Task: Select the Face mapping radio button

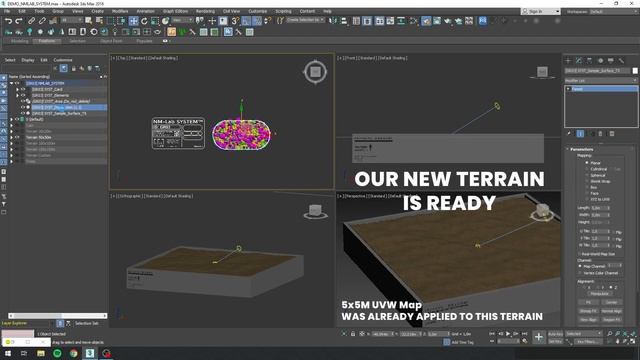Action: pyautogui.click(x=587, y=193)
